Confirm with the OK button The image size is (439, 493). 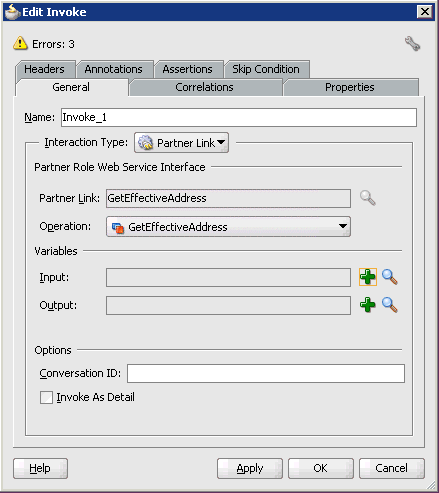321,468
